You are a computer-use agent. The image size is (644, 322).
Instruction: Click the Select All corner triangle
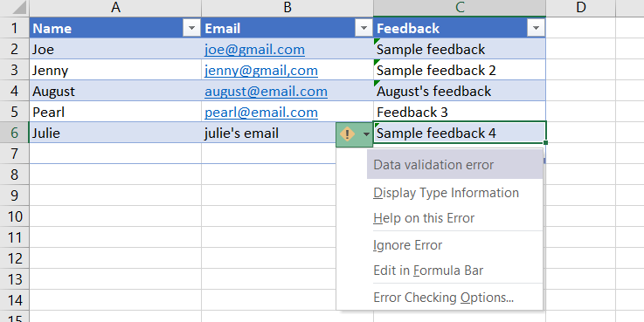[19, 7]
